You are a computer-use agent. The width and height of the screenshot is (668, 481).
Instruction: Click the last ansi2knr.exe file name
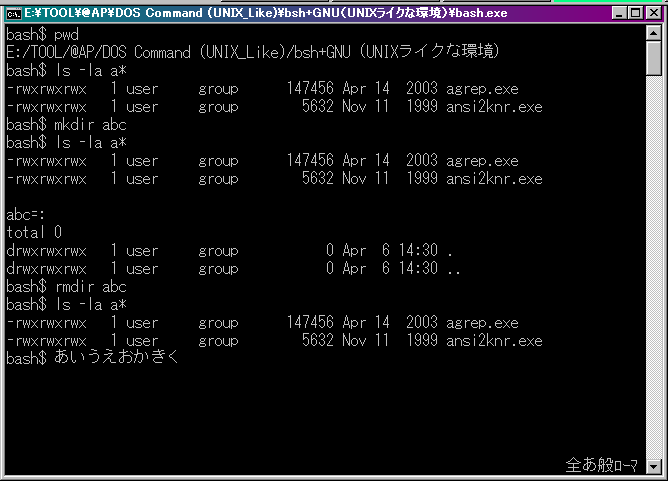pyautogui.click(x=494, y=341)
